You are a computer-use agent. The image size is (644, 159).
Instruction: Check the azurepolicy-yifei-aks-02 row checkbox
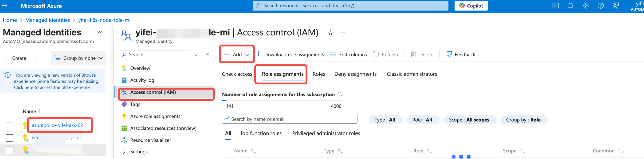tap(9, 125)
